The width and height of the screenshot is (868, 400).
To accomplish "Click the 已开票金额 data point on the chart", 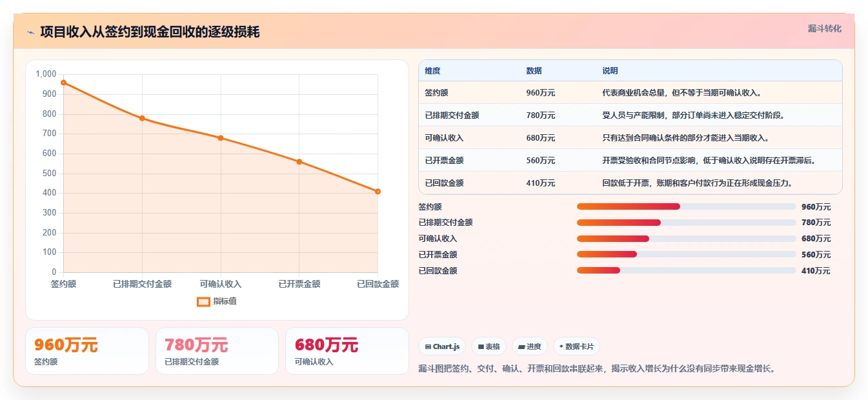I will click(x=299, y=162).
